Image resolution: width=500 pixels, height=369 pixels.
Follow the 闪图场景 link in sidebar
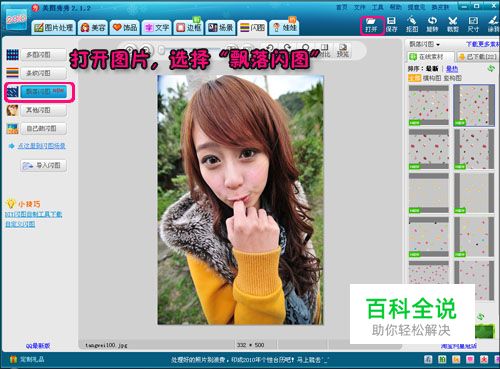(x=41, y=146)
